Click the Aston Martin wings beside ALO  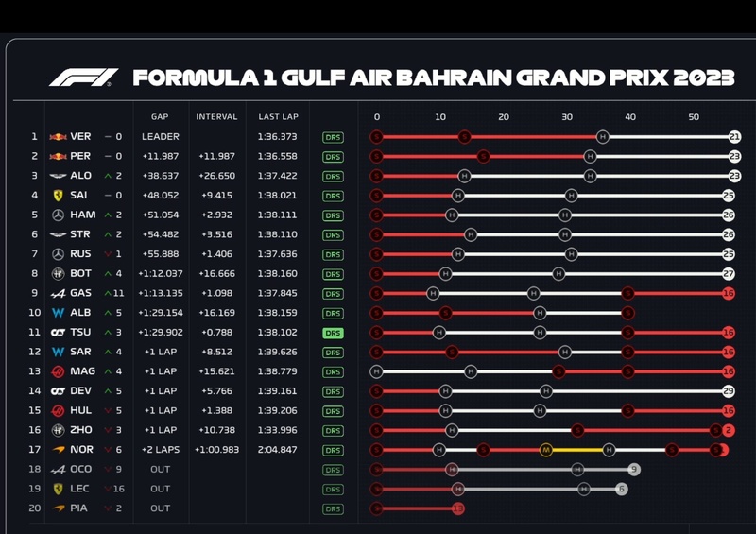[59, 176]
